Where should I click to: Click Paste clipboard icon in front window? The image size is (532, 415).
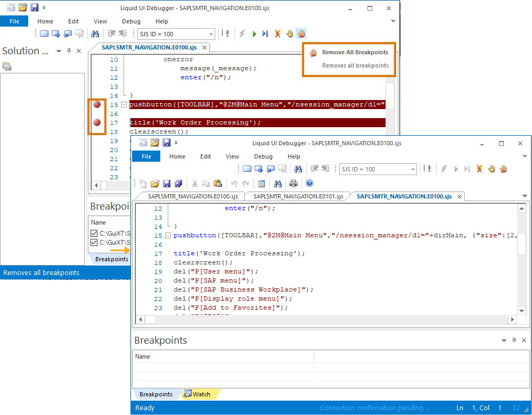click(x=218, y=184)
